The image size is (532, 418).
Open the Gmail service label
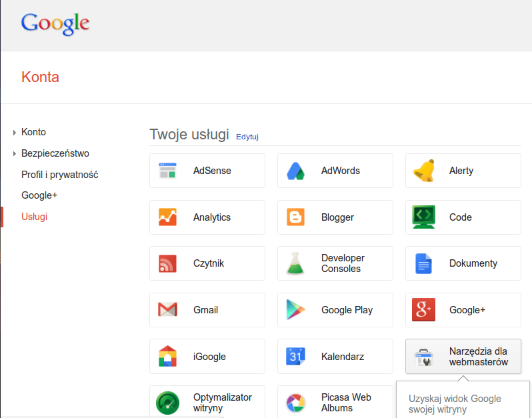coord(205,310)
